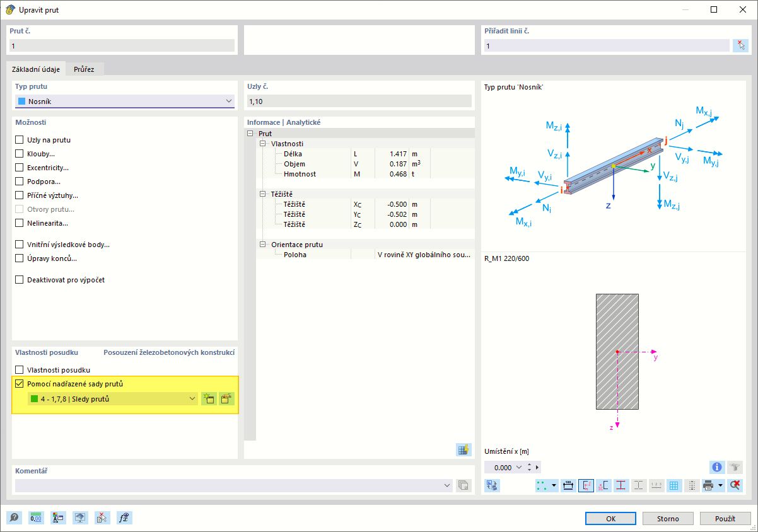This screenshot has width=758, height=532.
Task: Open the display properties color icon
Action: coord(59,518)
